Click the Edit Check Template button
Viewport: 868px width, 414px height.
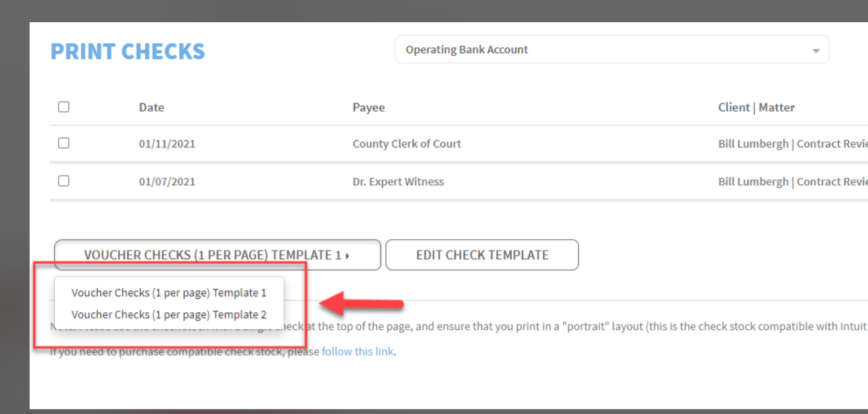tap(482, 255)
